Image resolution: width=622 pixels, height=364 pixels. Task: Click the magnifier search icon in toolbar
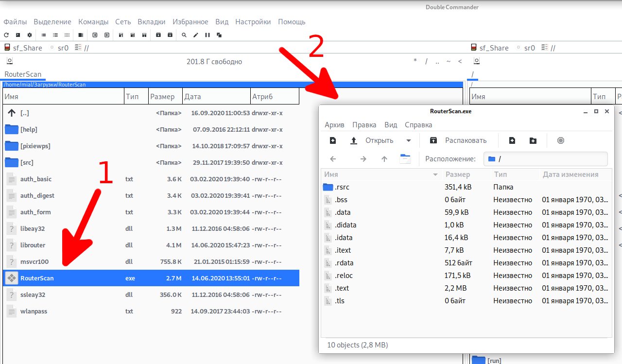coord(184,35)
